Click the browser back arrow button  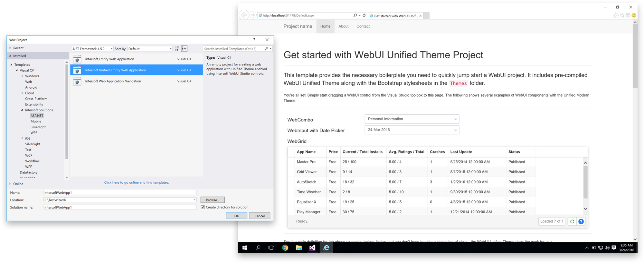coord(244,15)
